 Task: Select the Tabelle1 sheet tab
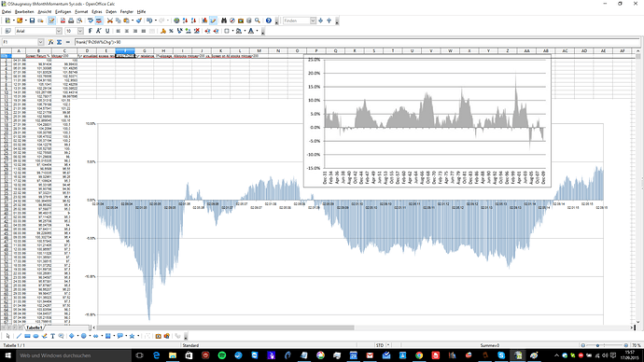(x=34, y=327)
